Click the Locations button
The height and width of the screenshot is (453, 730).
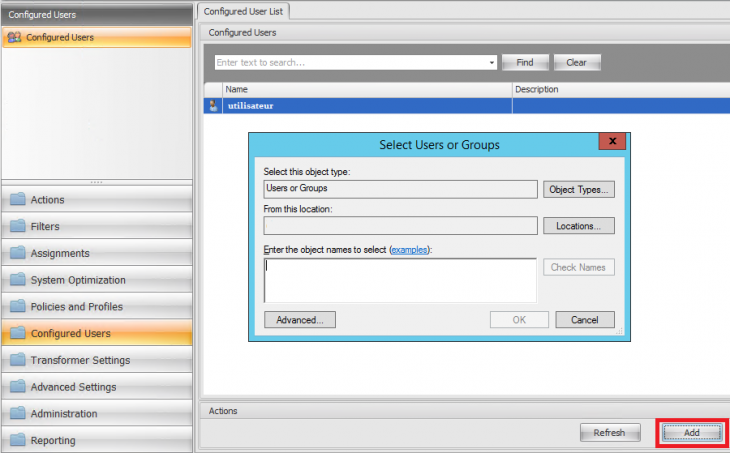(x=579, y=226)
